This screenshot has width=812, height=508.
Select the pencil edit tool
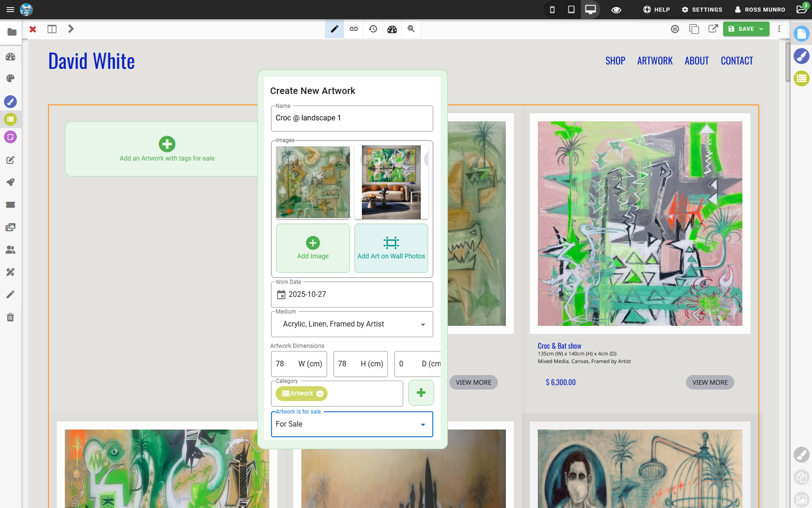click(x=335, y=29)
